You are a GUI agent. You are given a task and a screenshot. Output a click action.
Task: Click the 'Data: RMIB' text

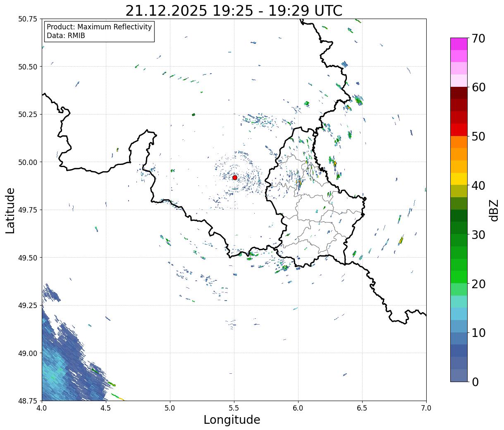[66, 36]
